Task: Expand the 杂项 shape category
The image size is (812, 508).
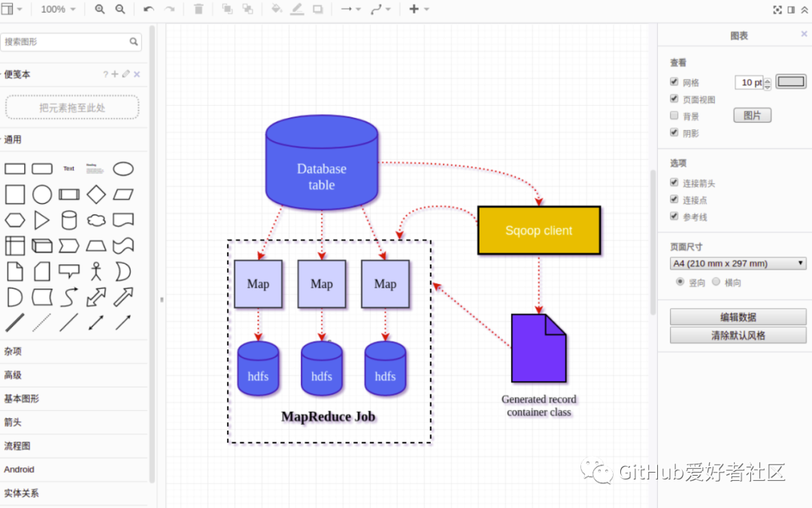Action: click(x=13, y=351)
